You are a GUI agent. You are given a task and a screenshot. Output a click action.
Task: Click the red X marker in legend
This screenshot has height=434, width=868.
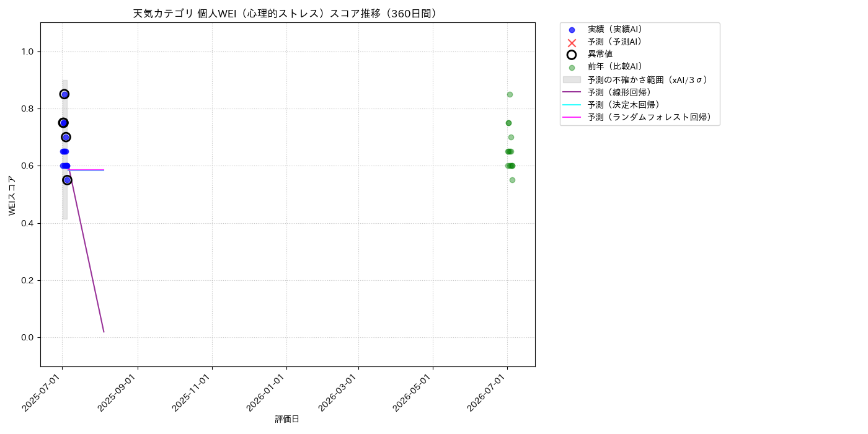572,43
